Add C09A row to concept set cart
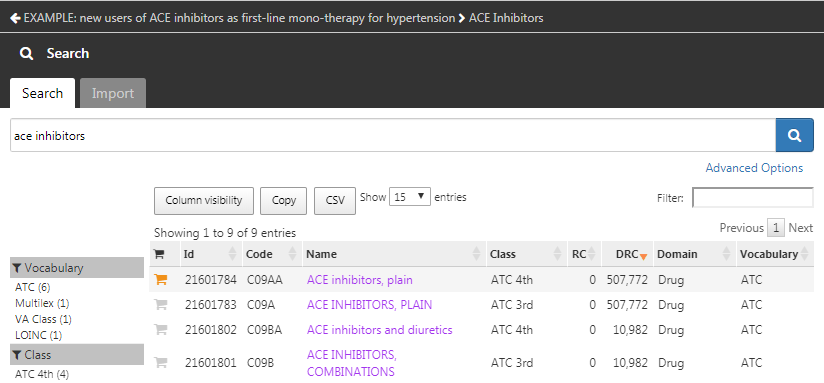Viewport: 824px width, 383px height. 161,305
